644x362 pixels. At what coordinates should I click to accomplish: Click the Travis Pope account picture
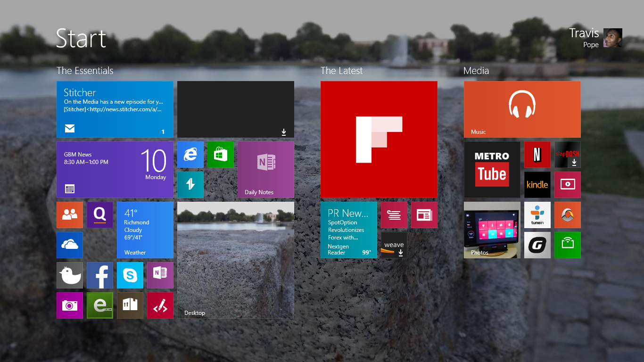coord(613,38)
